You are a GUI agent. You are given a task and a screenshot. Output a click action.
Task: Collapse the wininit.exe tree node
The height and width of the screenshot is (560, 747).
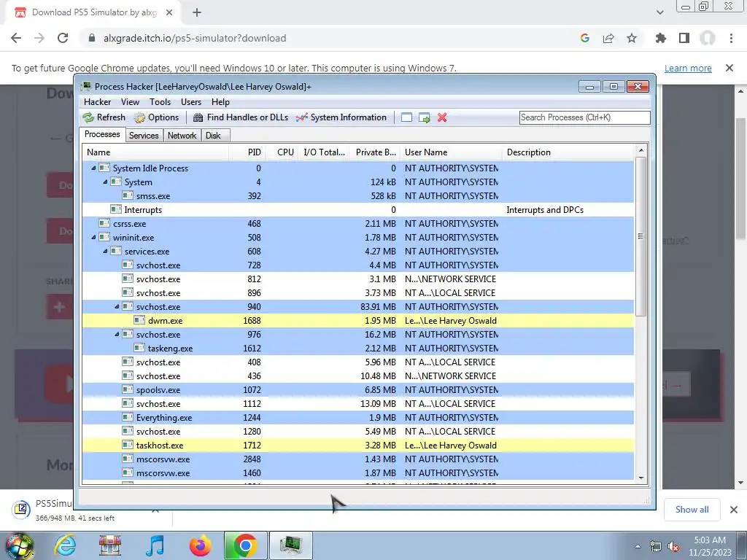click(93, 237)
